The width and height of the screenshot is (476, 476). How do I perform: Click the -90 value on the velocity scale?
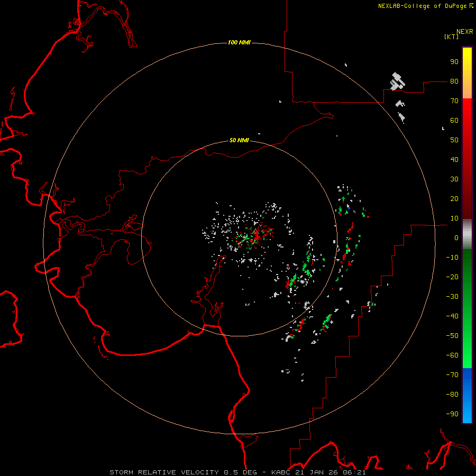[452, 414]
